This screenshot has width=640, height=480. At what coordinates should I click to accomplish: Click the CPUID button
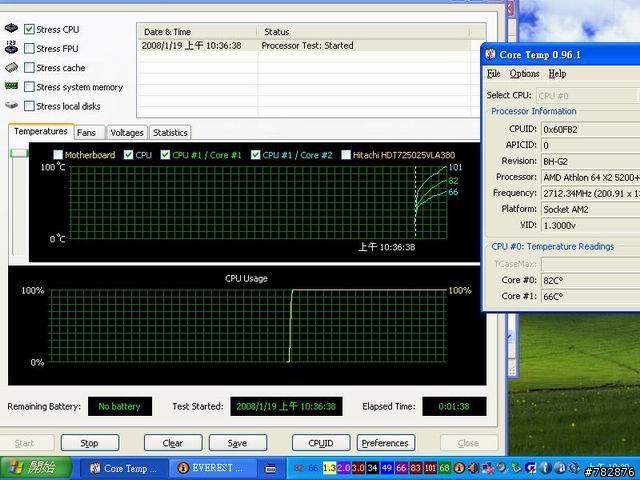coord(321,443)
